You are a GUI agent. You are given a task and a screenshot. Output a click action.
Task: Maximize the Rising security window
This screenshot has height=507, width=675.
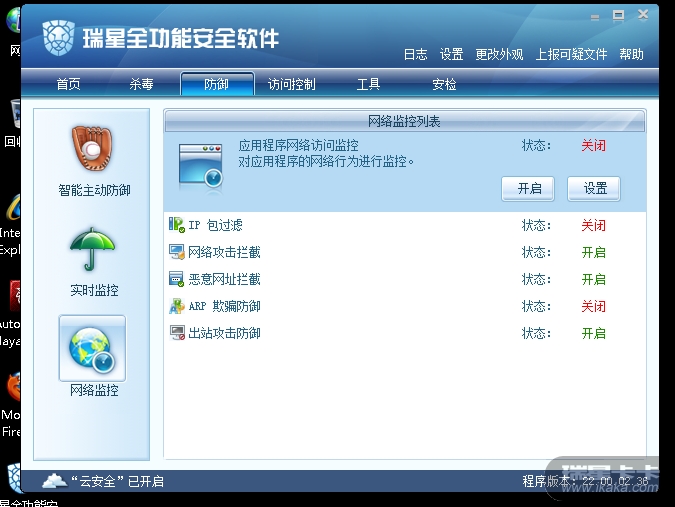pyautogui.click(x=619, y=15)
